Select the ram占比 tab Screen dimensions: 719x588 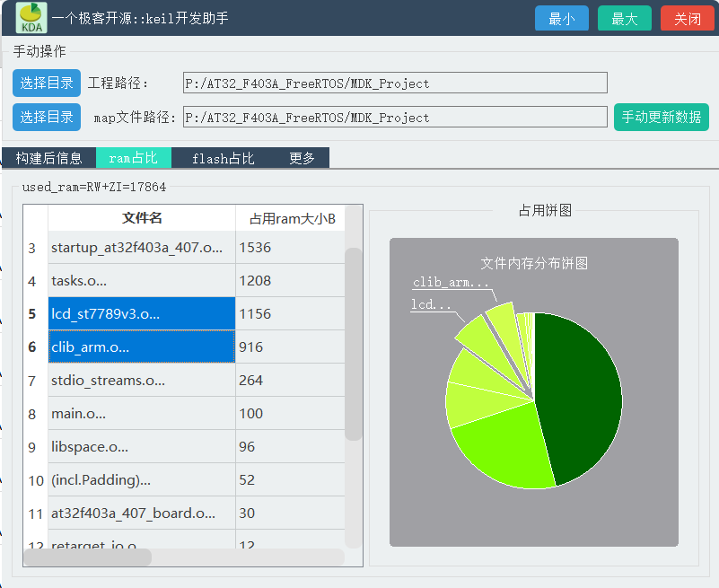[134, 158]
